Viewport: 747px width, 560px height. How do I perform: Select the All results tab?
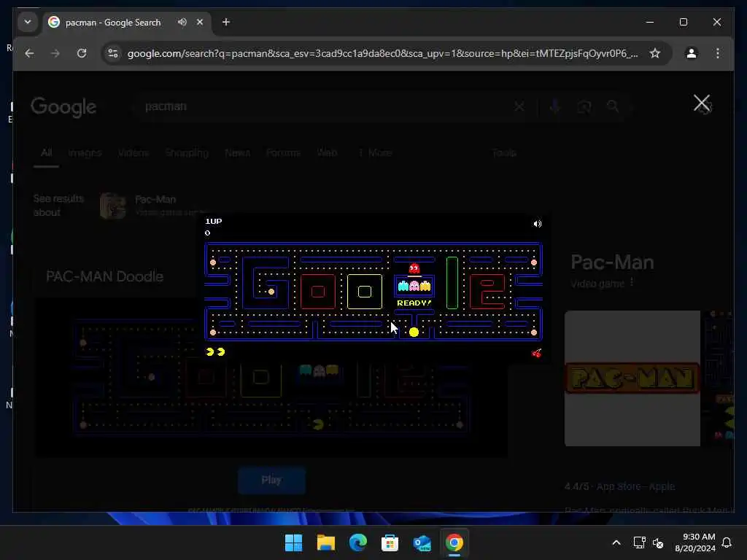click(x=46, y=153)
